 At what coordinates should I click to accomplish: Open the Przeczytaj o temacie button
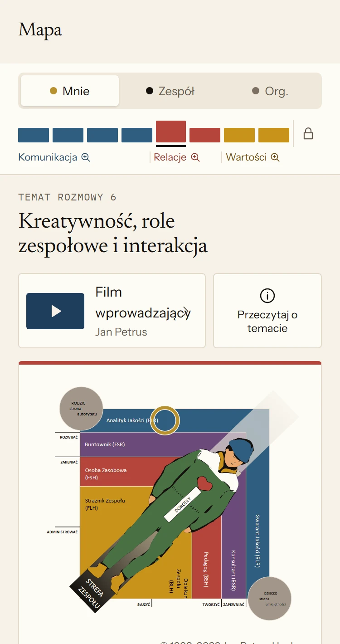click(267, 311)
